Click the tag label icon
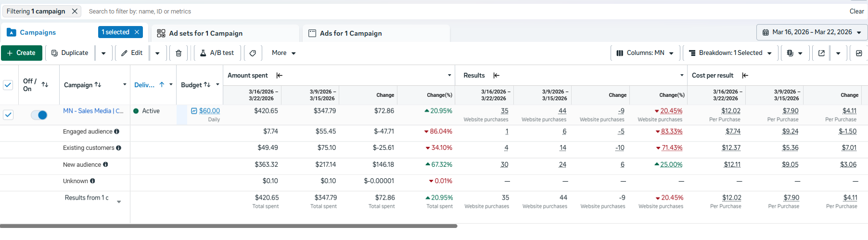 tap(253, 53)
